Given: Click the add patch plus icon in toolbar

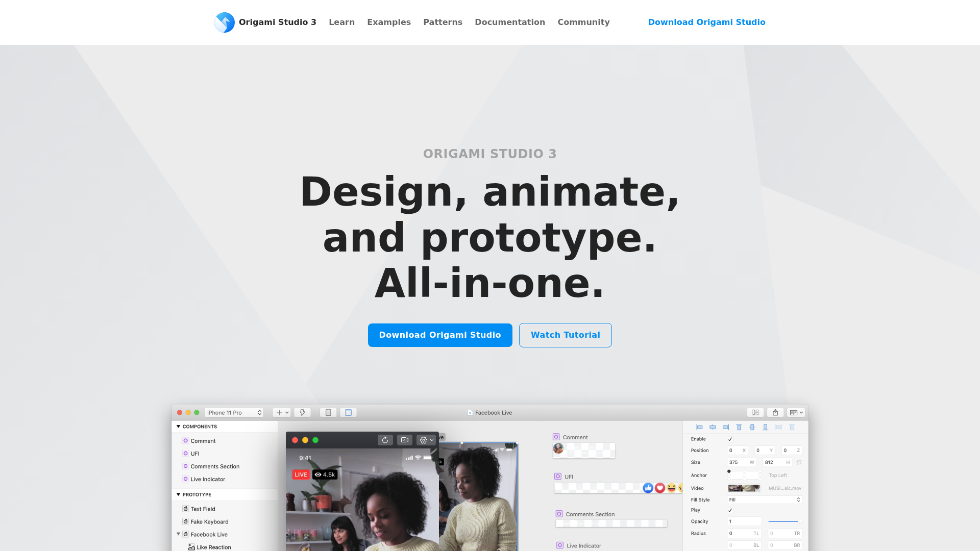Looking at the screenshot, I should pos(279,413).
